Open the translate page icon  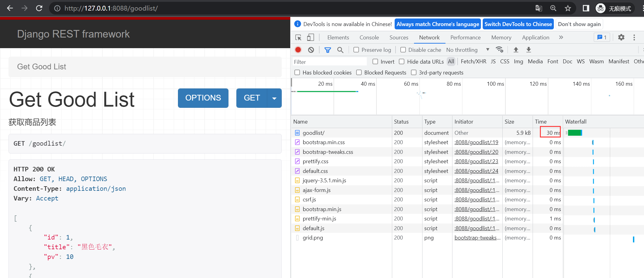point(539,8)
